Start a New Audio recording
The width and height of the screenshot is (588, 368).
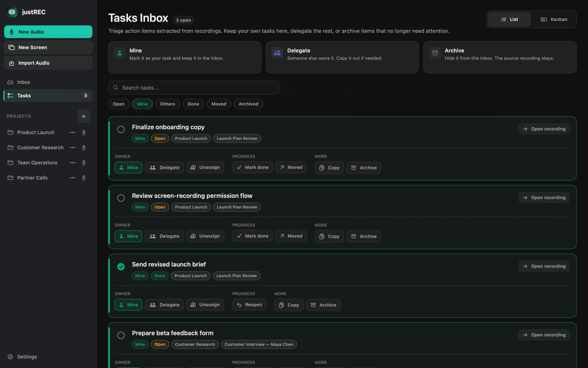tap(48, 32)
